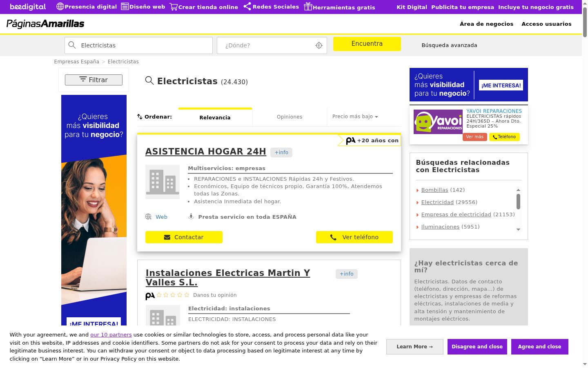Open Diseño web menu item
The width and height of the screenshot is (588, 368).
147,7
